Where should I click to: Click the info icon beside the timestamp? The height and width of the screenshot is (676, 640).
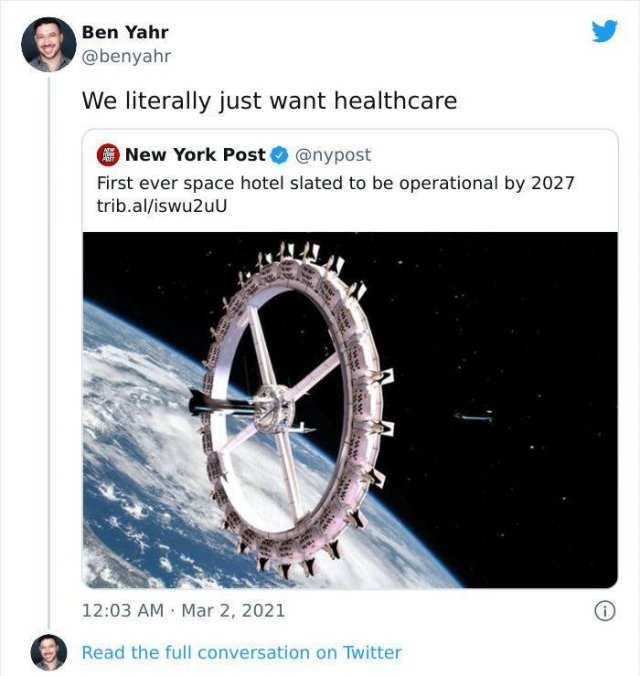605,611
